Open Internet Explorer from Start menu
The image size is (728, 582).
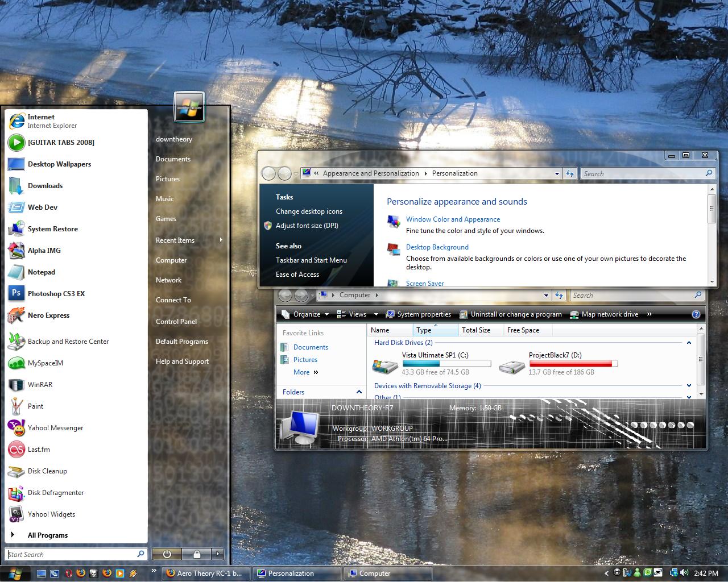(x=76, y=121)
